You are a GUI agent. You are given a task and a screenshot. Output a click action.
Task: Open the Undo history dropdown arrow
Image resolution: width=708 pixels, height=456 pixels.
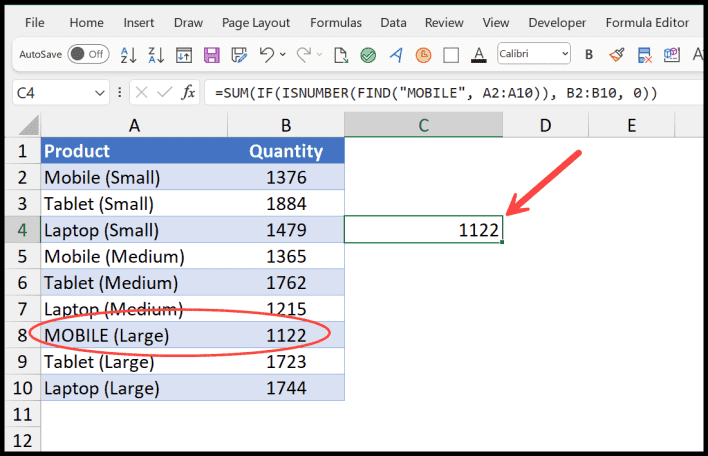283,55
